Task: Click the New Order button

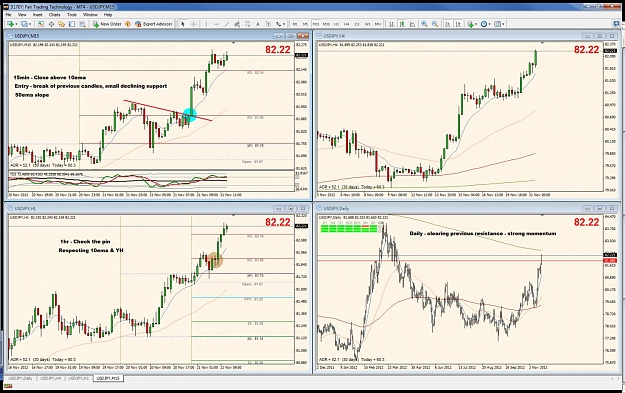Action: [x=107, y=24]
